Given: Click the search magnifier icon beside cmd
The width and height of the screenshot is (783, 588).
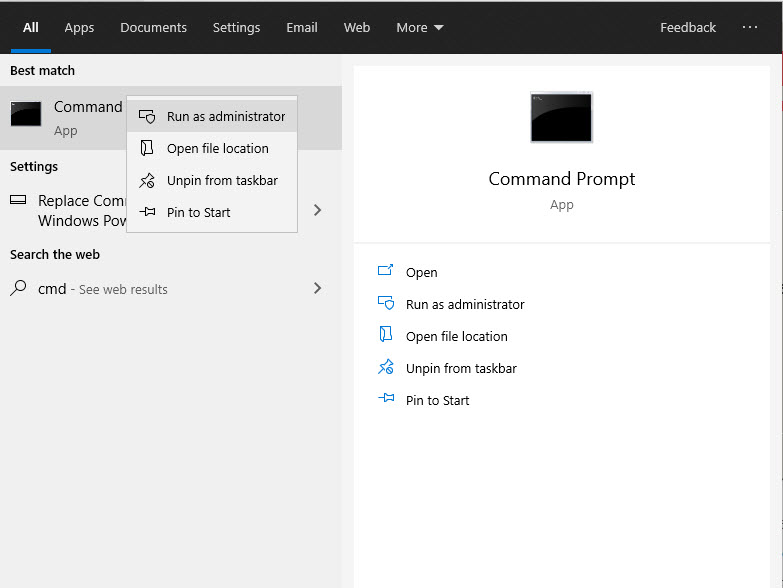Looking at the screenshot, I should [x=18, y=289].
